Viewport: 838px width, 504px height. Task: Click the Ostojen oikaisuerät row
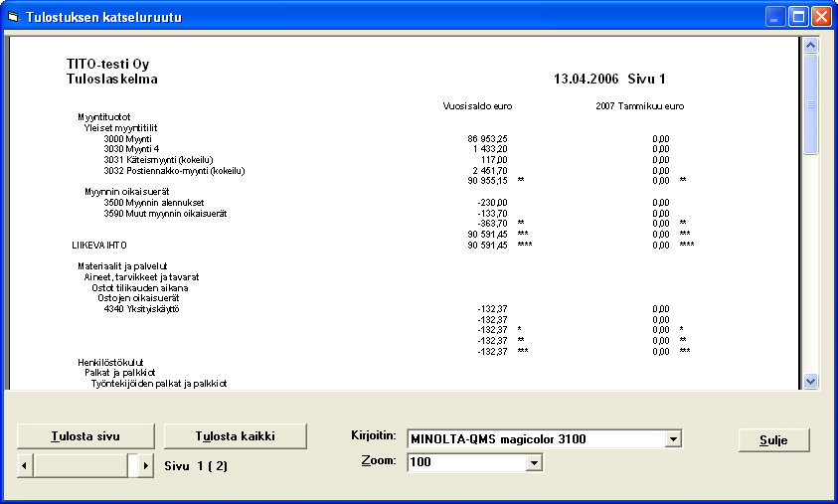coord(138,297)
